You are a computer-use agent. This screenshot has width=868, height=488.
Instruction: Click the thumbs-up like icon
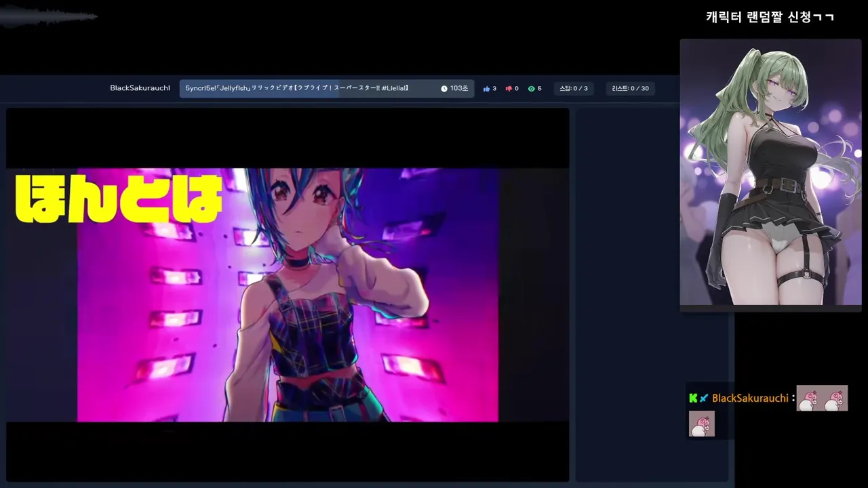pyautogui.click(x=486, y=89)
